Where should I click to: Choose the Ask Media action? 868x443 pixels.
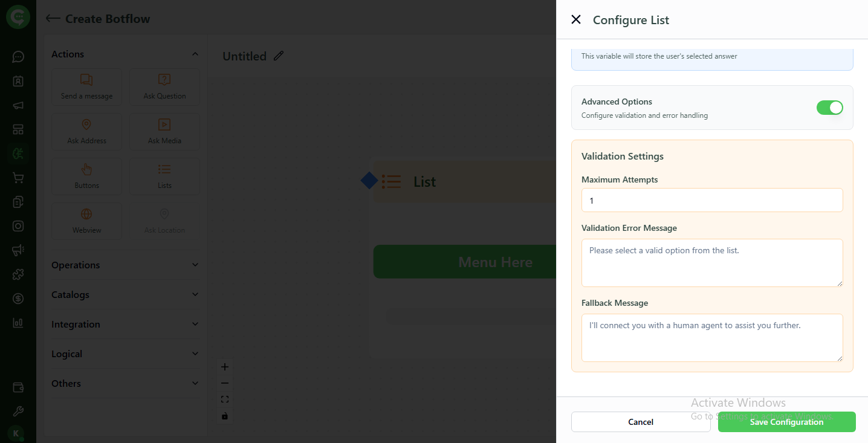click(164, 132)
